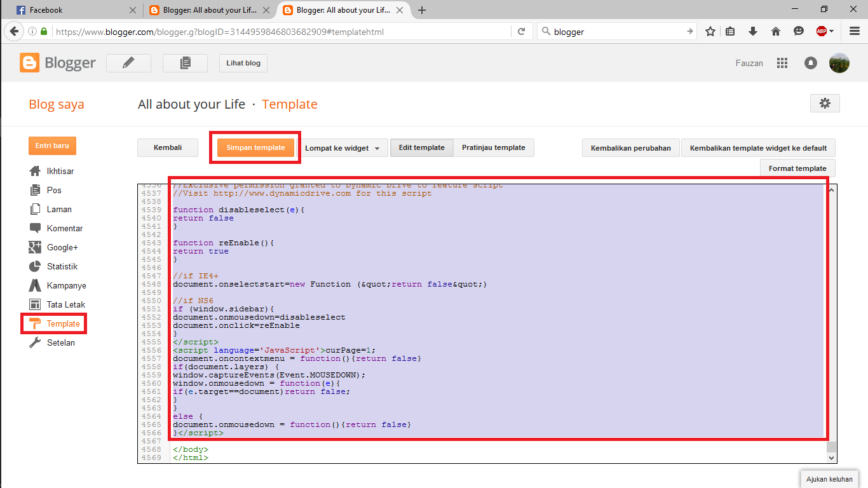Viewport: 868px width, 488px height.
Task: Click Entri baru button
Action: point(52,146)
